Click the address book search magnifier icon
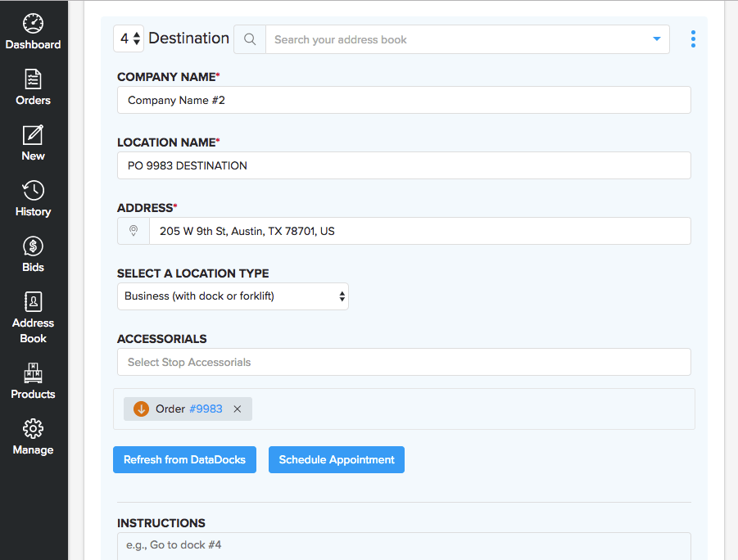This screenshot has height=560, width=738. (x=250, y=39)
